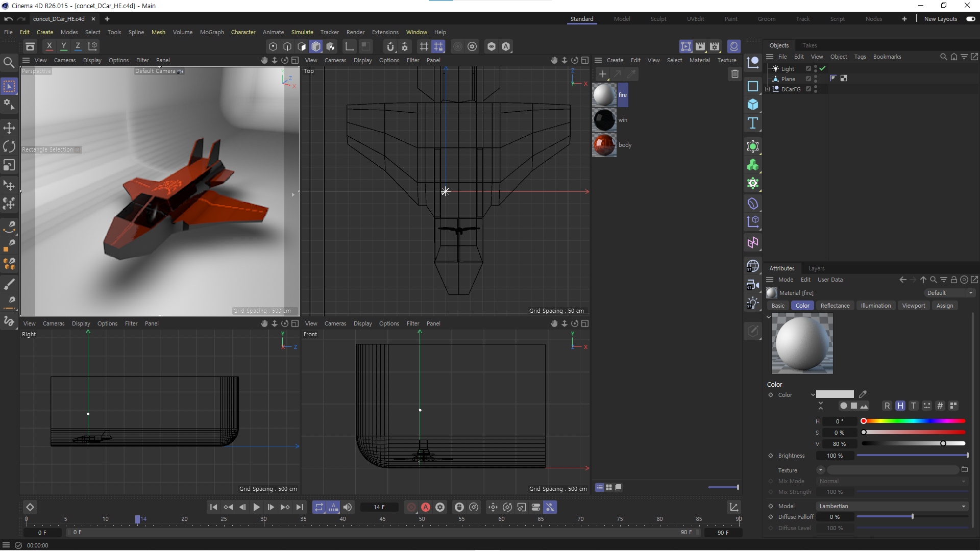Open the MoGraph menu
This screenshot has height=551, width=980.
(x=212, y=32)
